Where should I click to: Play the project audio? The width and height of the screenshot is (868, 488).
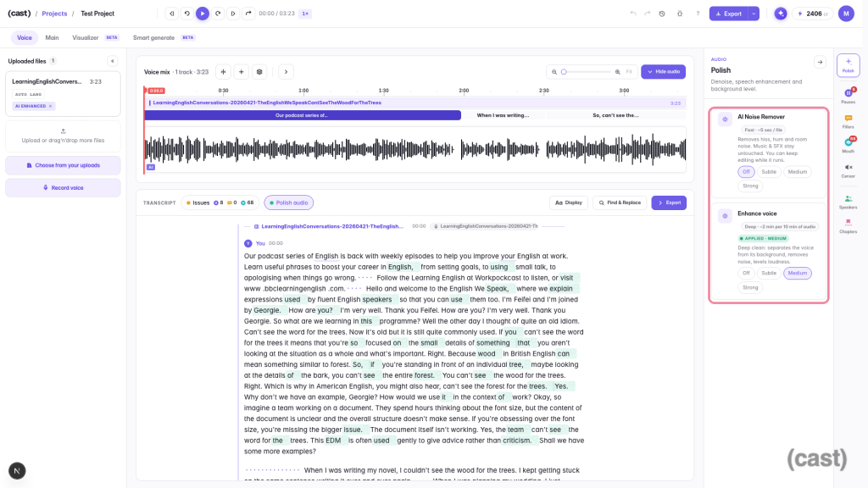point(203,14)
